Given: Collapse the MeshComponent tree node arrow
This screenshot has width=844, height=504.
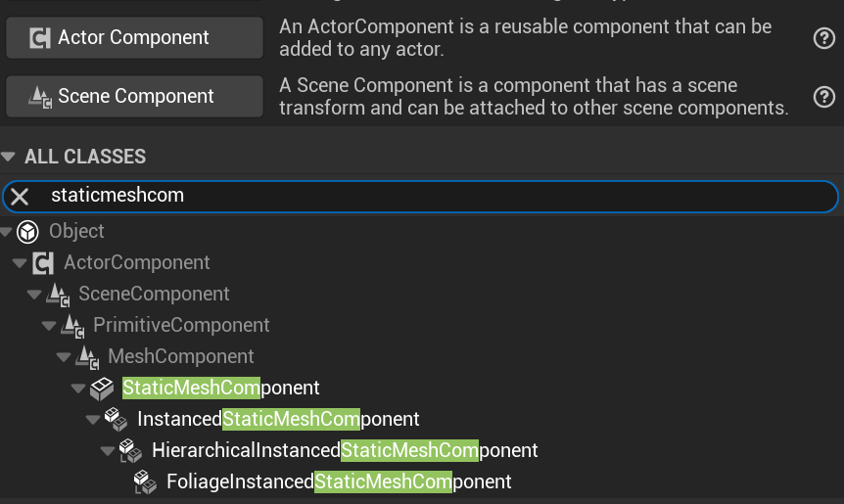Looking at the screenshot, I should pos(64,357).
